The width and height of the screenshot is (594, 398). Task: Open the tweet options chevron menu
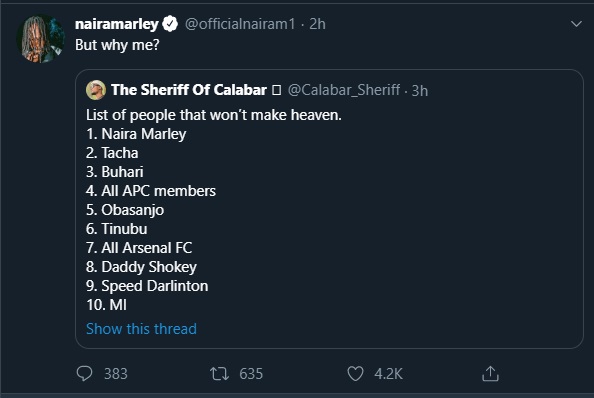[576, 24]
